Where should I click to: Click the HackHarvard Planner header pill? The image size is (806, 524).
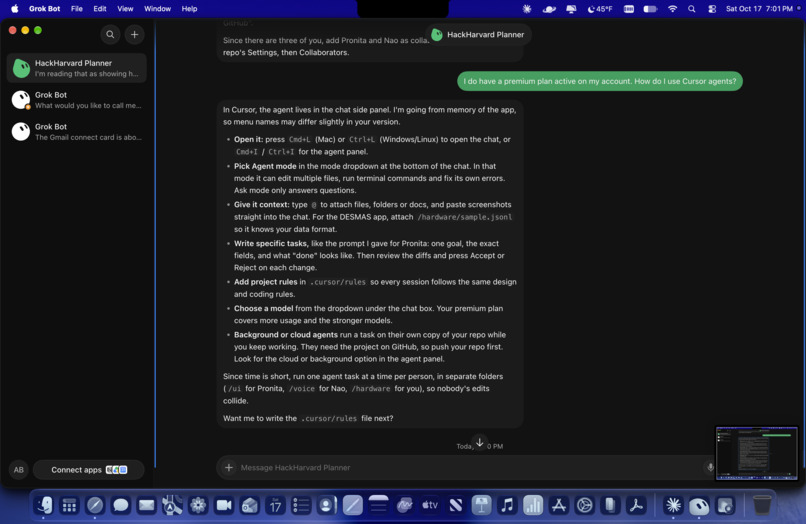coord(478,34)
